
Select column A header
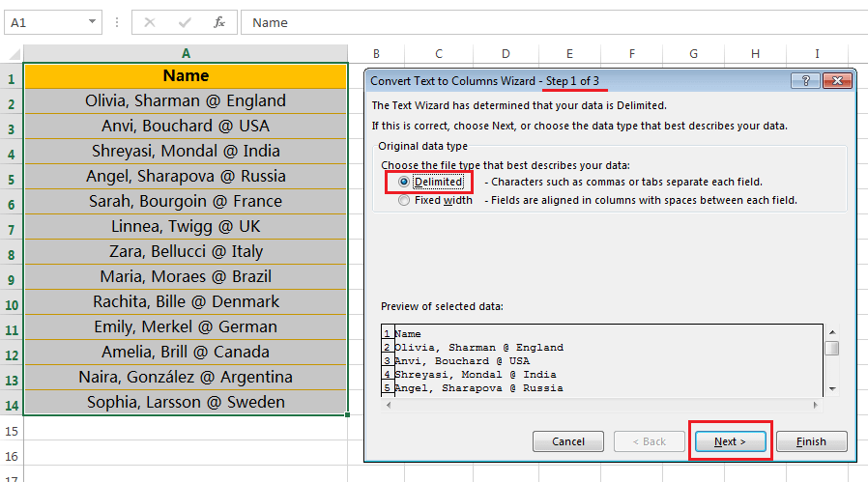[186, 53]
